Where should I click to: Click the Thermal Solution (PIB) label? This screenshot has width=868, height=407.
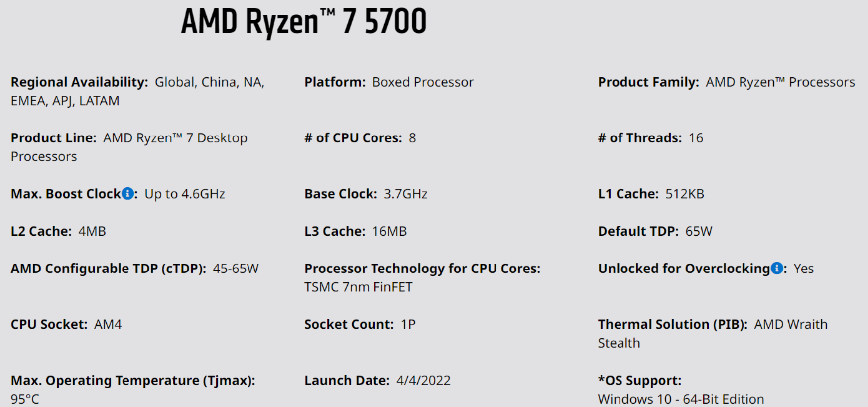click(x=672, y=324)
